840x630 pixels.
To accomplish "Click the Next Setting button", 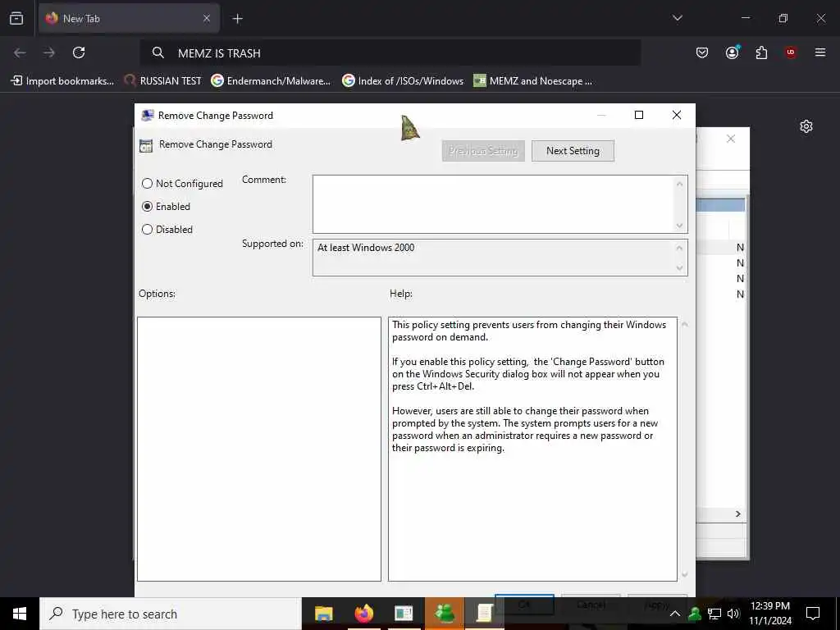I will point(573,151).
